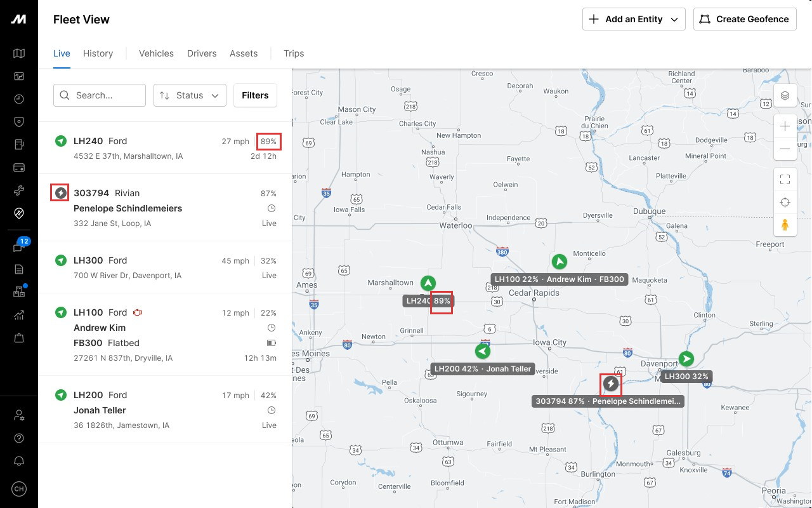The image size is (812, 508).
Task: Open the help question mark icon
Action: [19, 438]
